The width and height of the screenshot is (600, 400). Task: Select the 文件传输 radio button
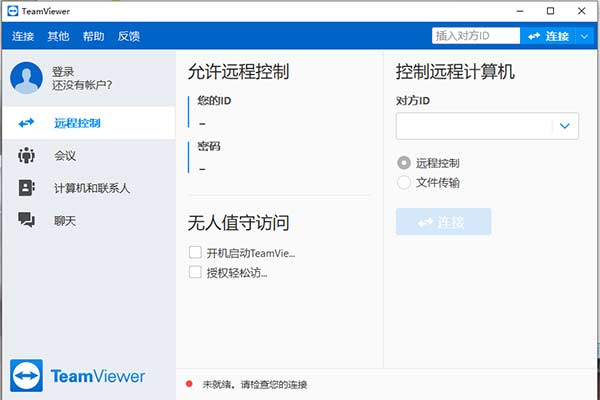[x=404, y=182]
